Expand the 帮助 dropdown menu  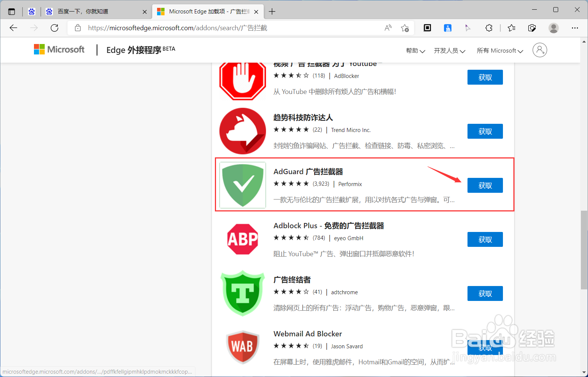[x=416, y=51]
